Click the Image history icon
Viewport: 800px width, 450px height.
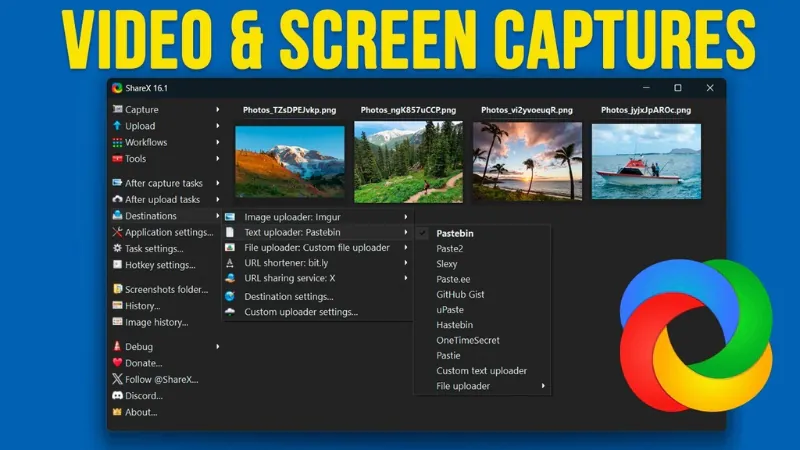pyautogui.click(x=117, y=322)
